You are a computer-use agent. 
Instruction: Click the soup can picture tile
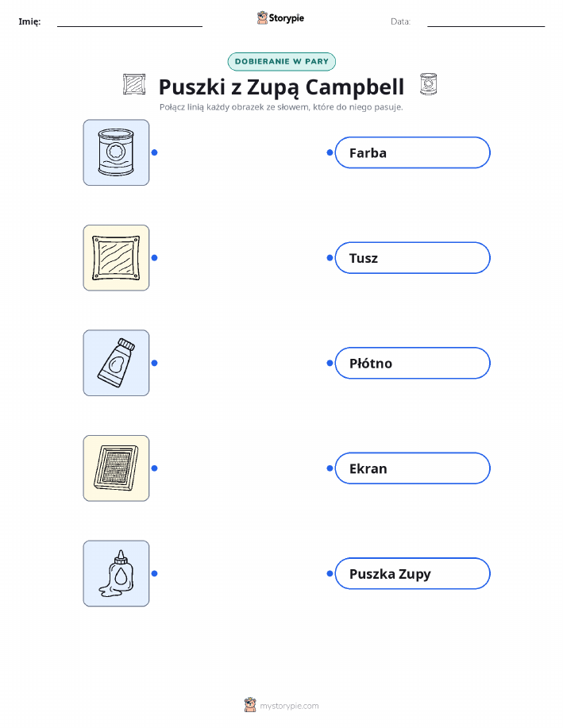(116, 152)
